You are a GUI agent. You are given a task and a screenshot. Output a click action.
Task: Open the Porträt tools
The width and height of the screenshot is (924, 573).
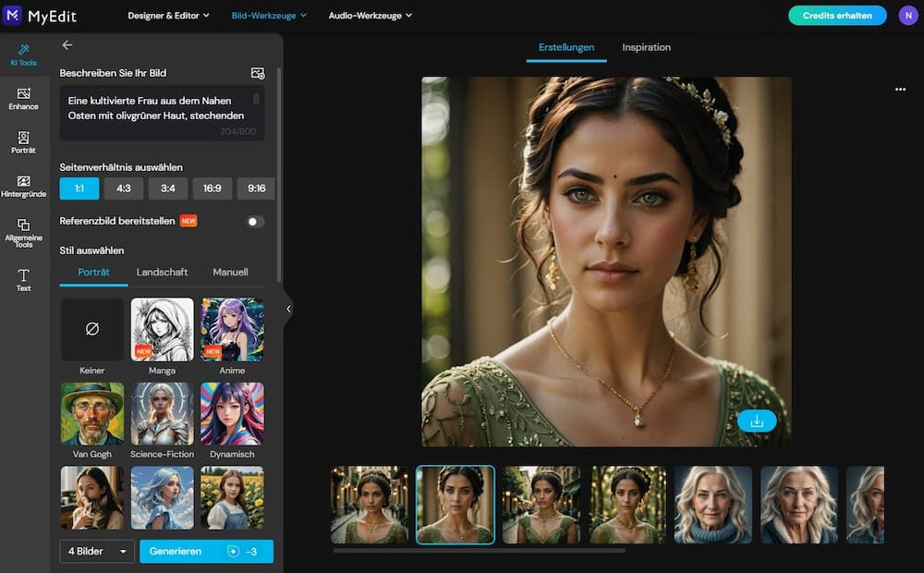click(24, 142)
